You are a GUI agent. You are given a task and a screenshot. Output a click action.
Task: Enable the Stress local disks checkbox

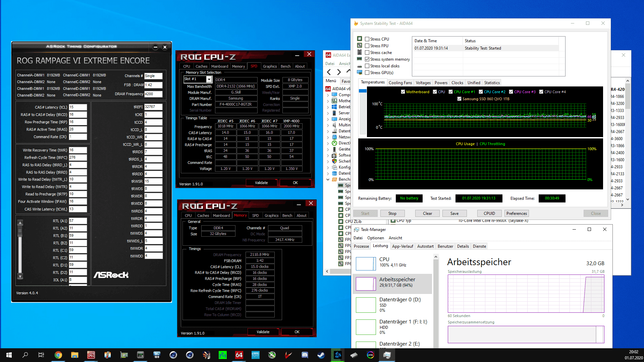click(367, 66)
